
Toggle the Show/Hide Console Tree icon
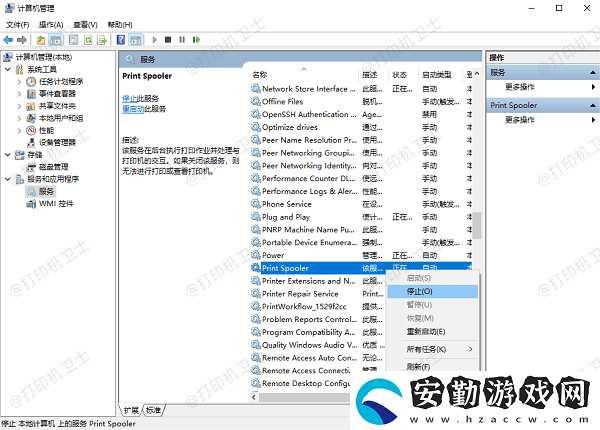coord(55,39)
